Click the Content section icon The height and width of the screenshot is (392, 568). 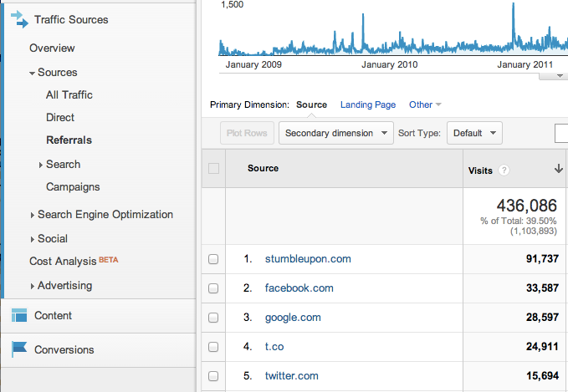pyautogui.click(x=19, y=315)
